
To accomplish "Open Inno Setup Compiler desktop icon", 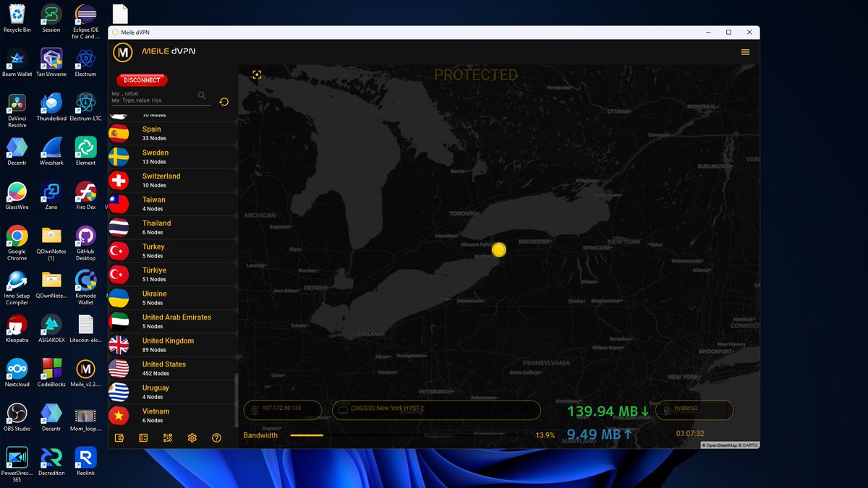I will (x=17, y=287).
